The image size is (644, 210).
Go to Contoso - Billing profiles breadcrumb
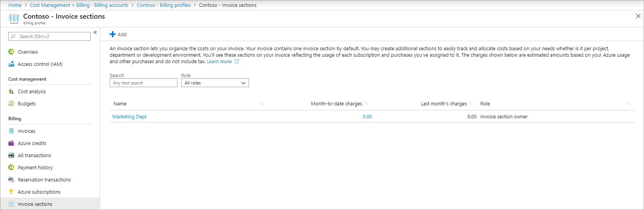click(x=164, y=5)
